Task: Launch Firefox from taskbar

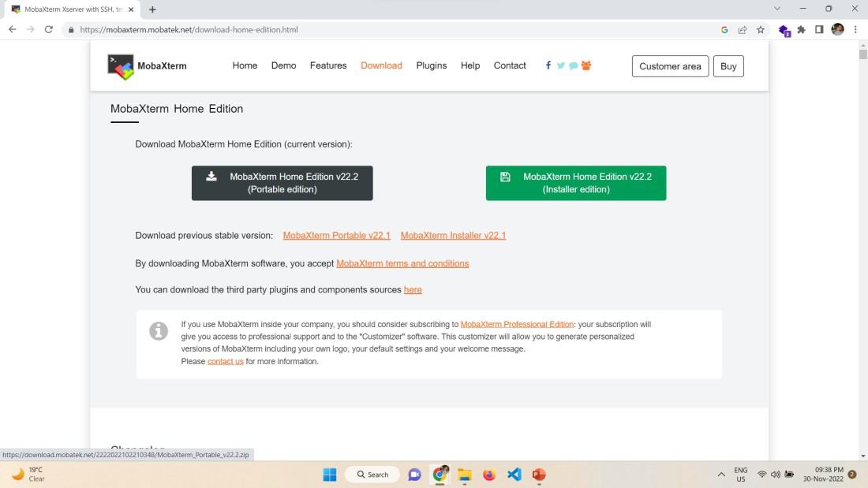Action: pos(489,475)
